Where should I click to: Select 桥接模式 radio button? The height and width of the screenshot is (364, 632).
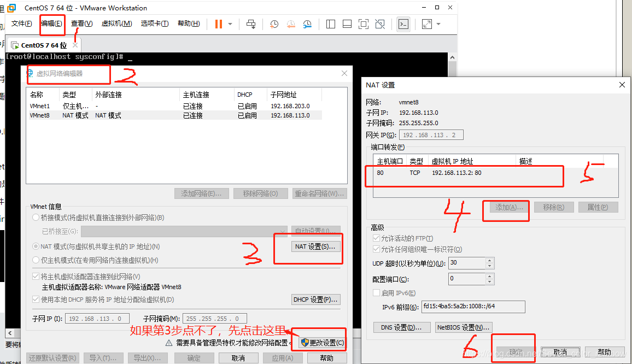36,218
